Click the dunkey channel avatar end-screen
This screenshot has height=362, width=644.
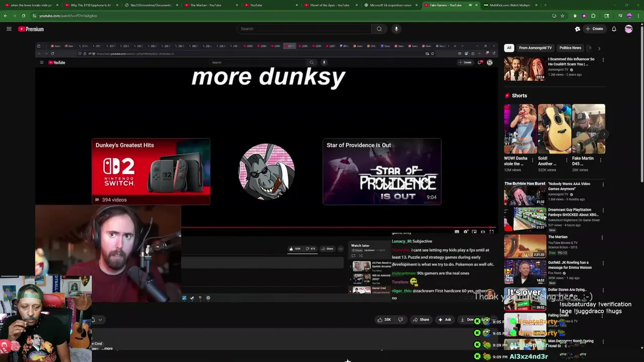click(267, 171)
